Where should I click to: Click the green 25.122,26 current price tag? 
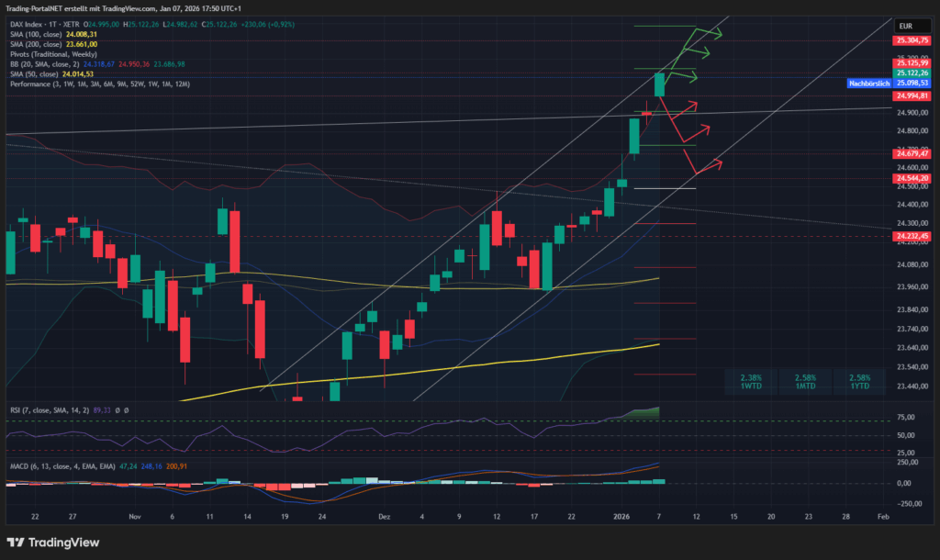(x=912, y=73)
